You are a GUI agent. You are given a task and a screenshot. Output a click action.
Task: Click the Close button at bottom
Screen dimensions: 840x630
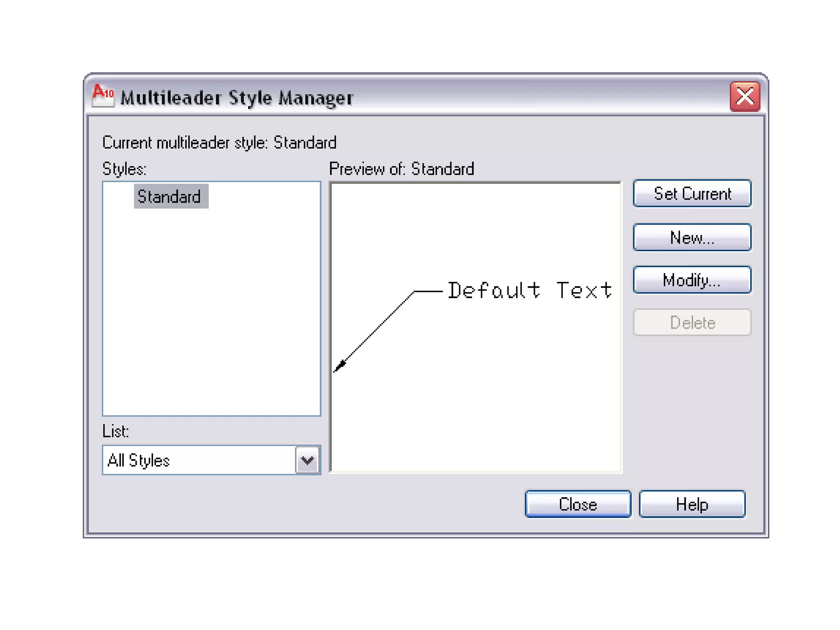click(577, 504)
